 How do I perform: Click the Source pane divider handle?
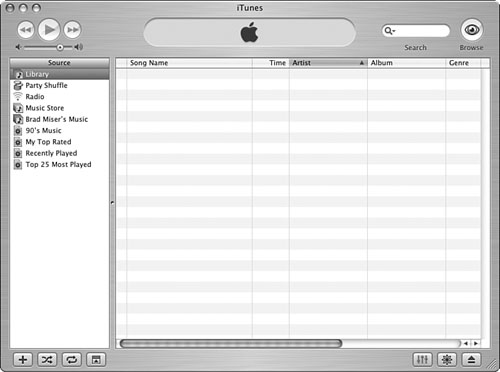point(112,202)
